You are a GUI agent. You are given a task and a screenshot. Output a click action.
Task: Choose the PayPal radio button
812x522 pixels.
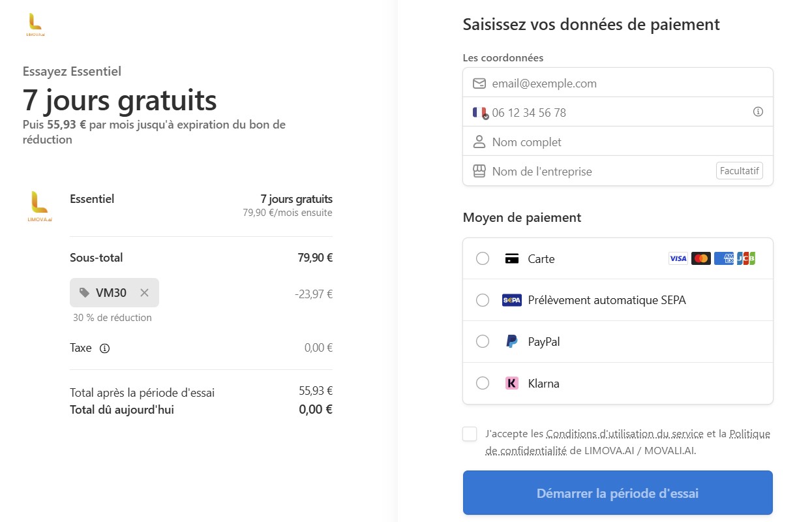(x=483, y=341)
